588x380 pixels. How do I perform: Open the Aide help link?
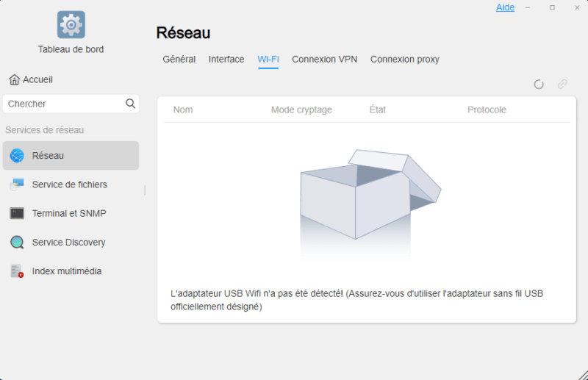click(x=505, y=7)
